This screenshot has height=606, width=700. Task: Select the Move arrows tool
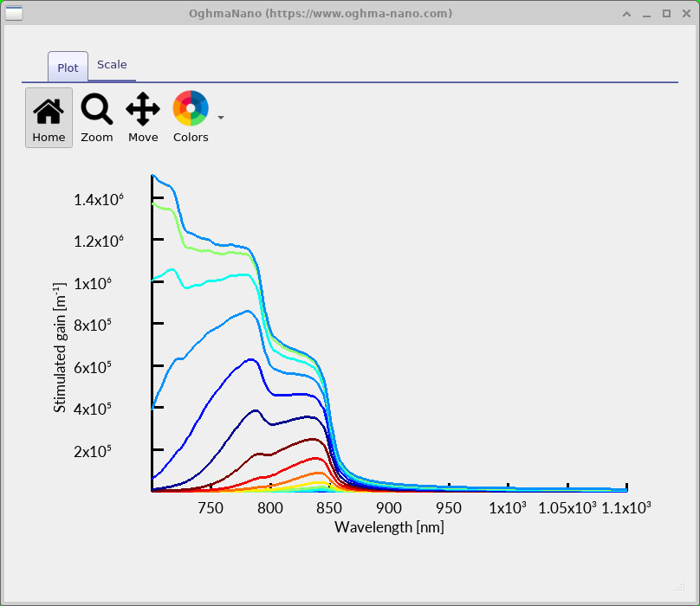click(x=143, y=118)
